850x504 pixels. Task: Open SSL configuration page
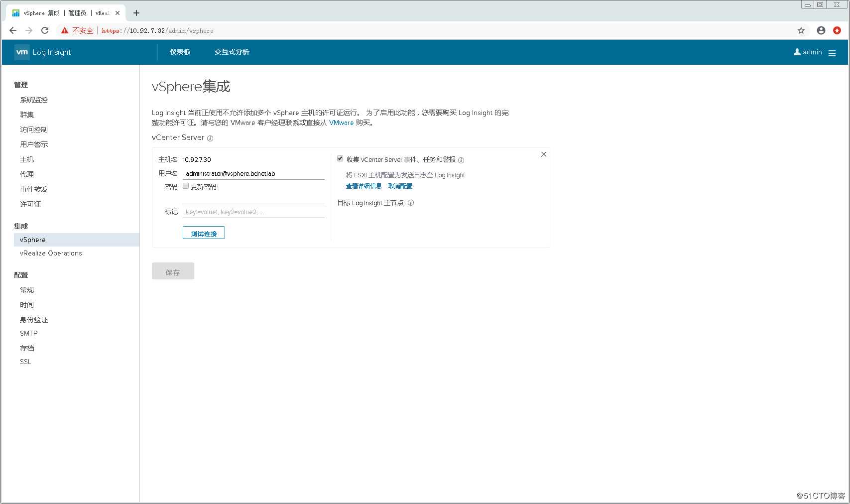click(x=25, y=362)
